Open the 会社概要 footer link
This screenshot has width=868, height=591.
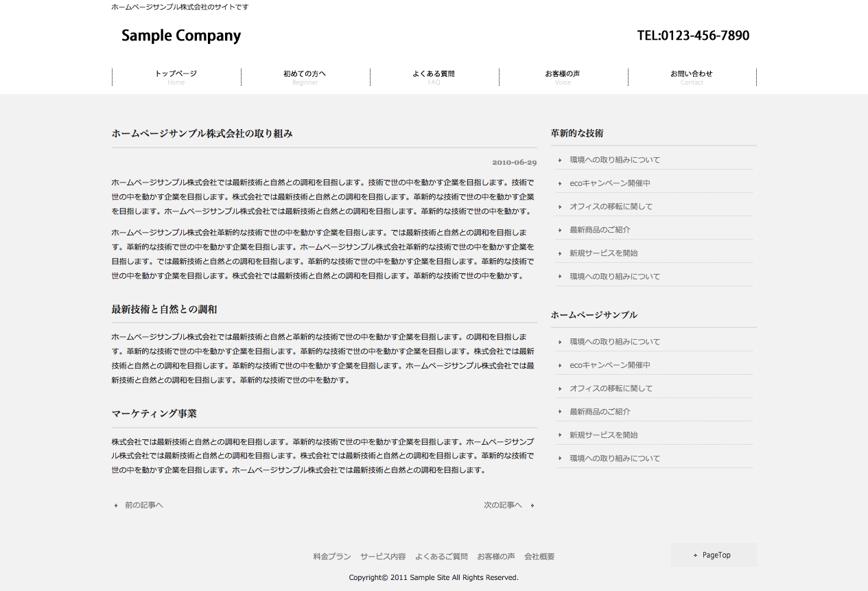click(539, 557)
